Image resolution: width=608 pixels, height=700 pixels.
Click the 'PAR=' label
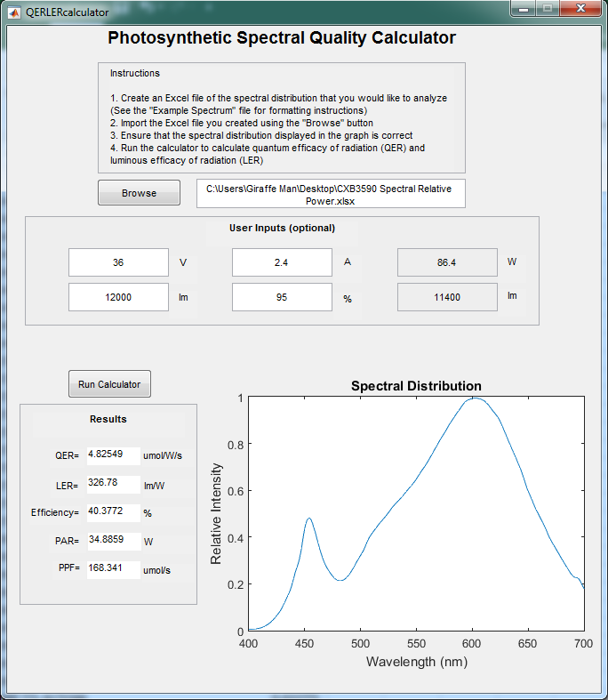coord(67,541)
